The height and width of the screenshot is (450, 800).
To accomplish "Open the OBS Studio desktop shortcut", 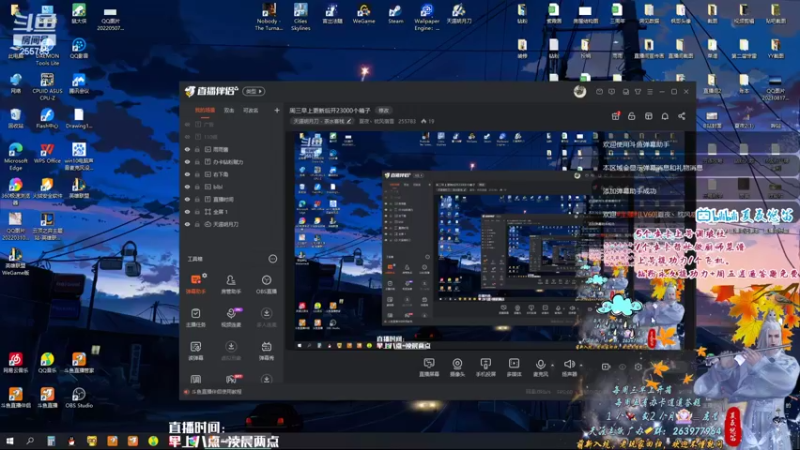I will coord(79,397).
